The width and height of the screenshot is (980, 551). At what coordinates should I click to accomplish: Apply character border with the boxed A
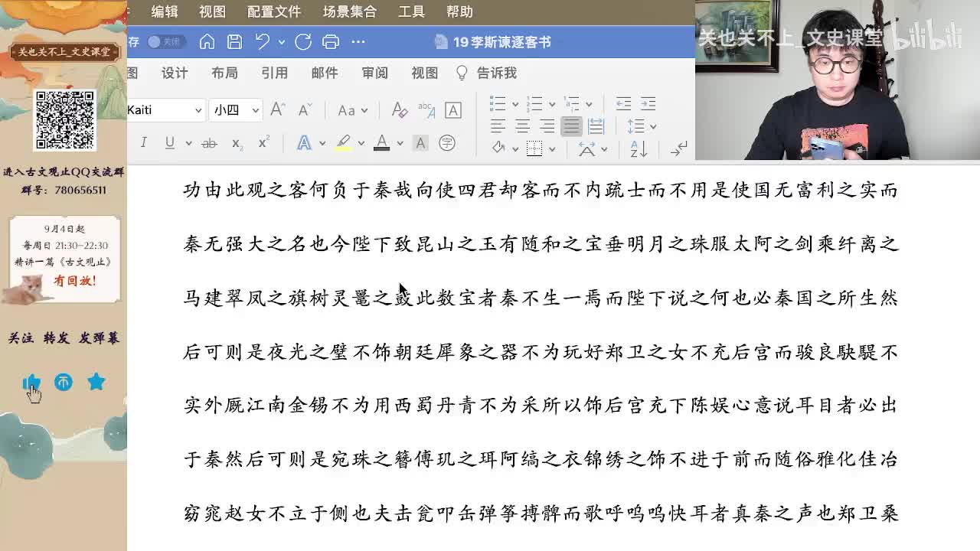click(x=453, y=109)
